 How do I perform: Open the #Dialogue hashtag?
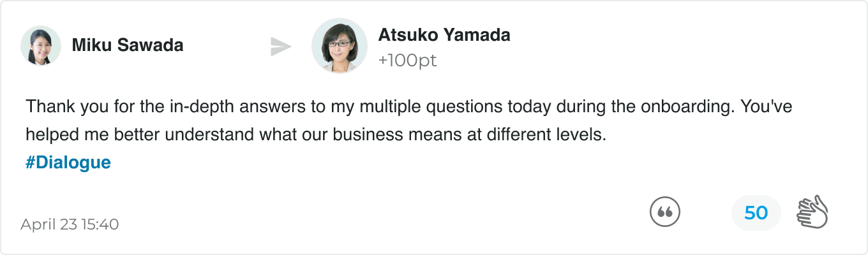click(x=68, y=163)
